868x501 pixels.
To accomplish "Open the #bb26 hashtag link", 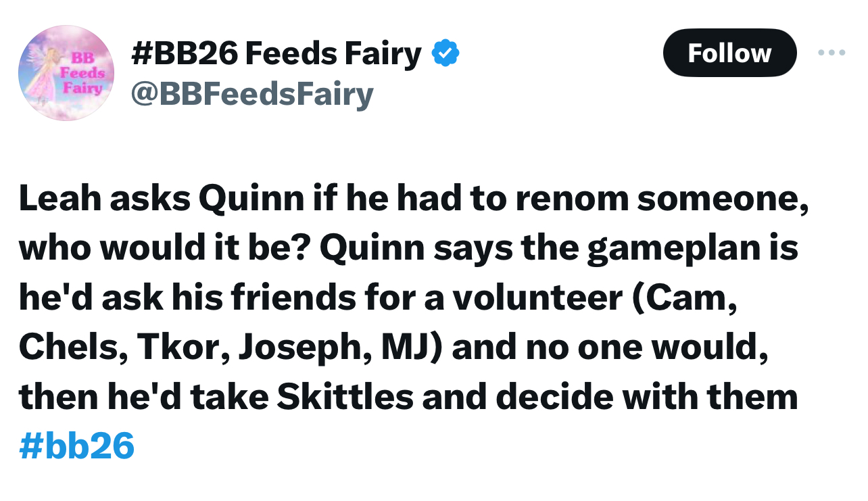I will pos(77,446).
